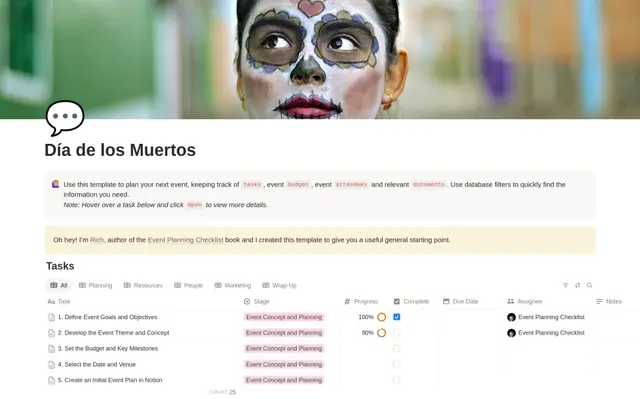Click the Stage column status icon
This screenshot has width=640, height=399.
tap(247, 301)
